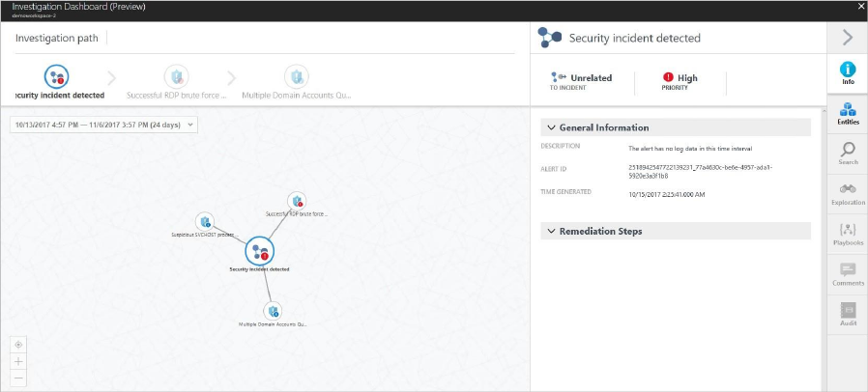Click the center graph target button
This screenshot has height=392, width=868.
pos(18,344)
